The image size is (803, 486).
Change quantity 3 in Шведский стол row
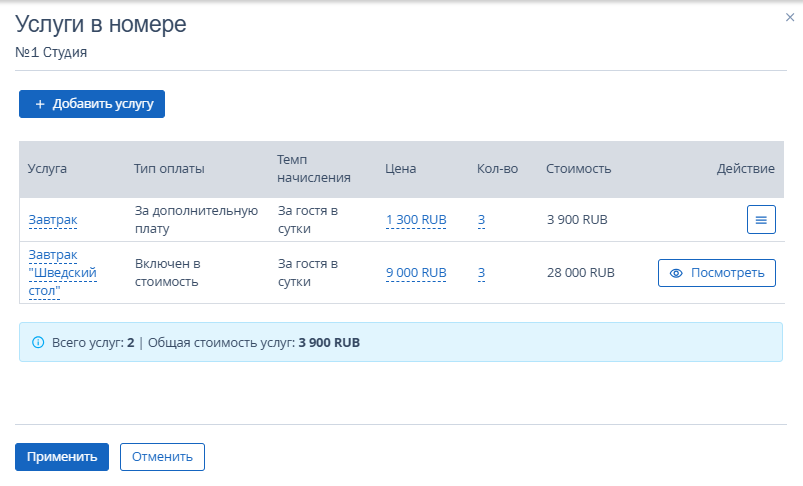tap(481, 272)
